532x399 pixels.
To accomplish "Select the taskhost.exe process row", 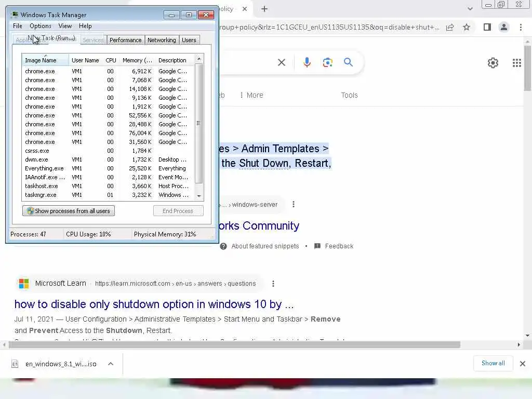I will (x=108, y=187).
